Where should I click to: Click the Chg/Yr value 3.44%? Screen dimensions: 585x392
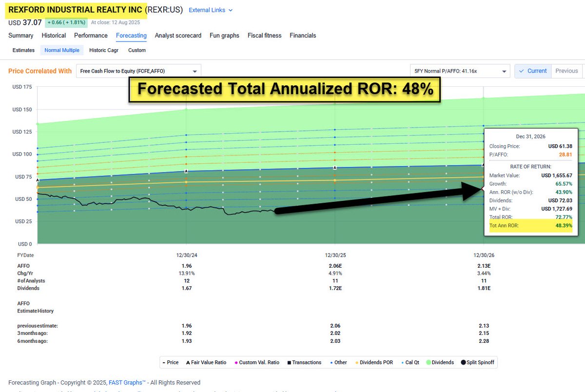tap(484, 273)
